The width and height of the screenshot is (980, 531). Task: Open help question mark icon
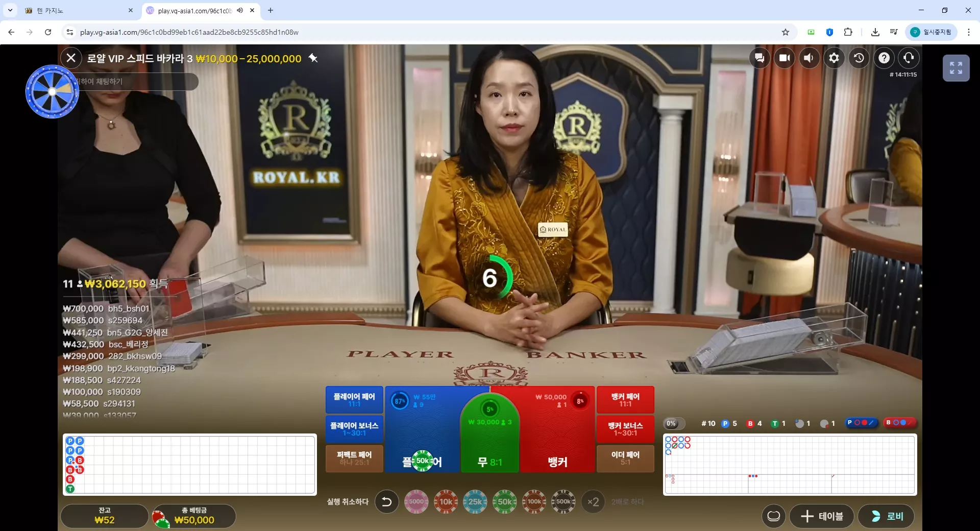pyautogui.click(x=884, y=58)
